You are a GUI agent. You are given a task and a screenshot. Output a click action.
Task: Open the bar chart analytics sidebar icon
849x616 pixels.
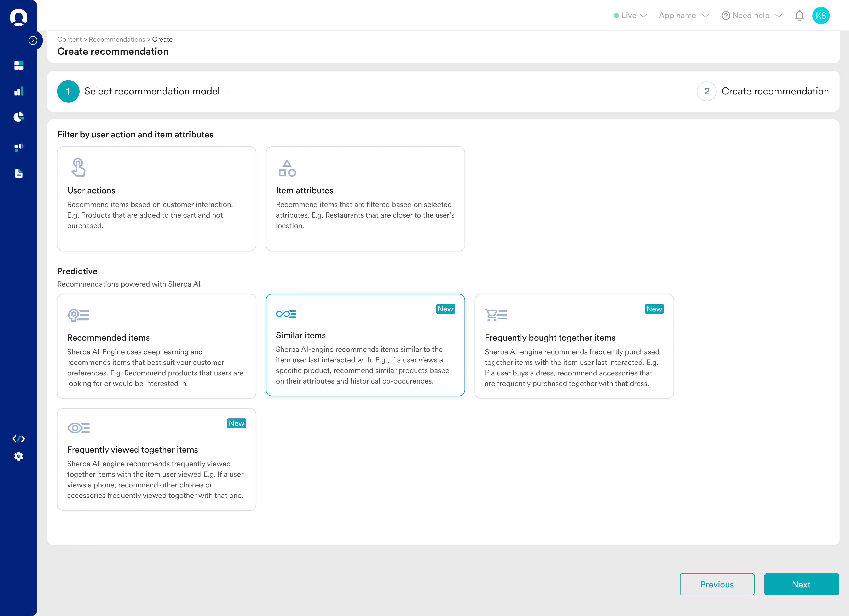coord(19,91)
